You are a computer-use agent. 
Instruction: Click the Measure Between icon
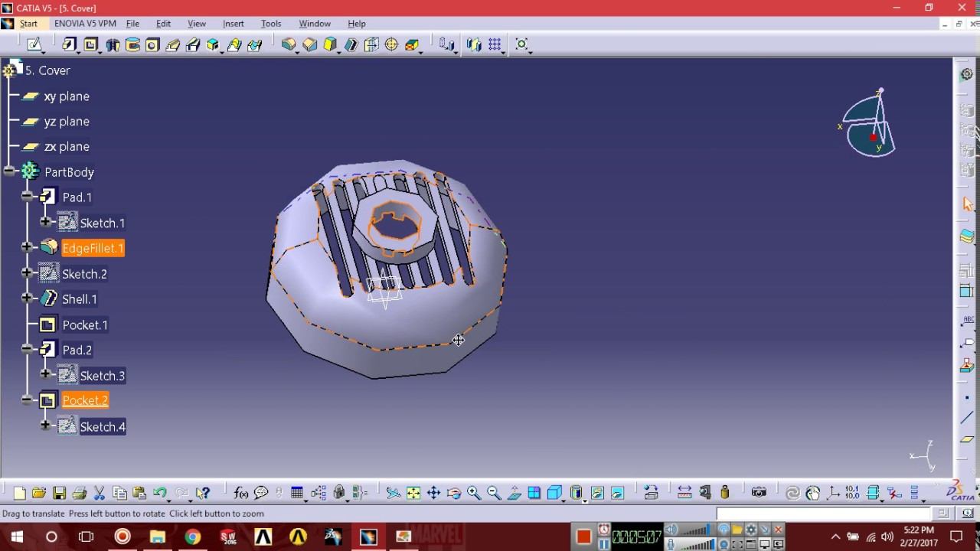684,493
